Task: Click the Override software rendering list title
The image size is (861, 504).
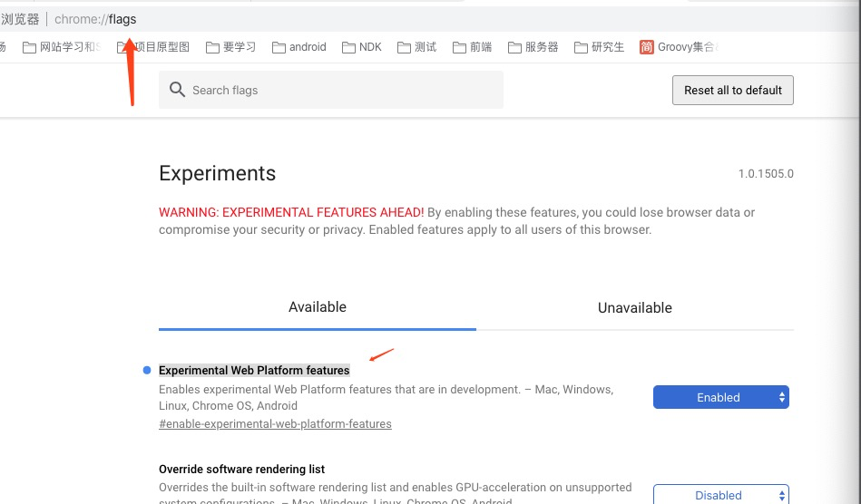Action: pyautogui.click(x=241, y=470)
